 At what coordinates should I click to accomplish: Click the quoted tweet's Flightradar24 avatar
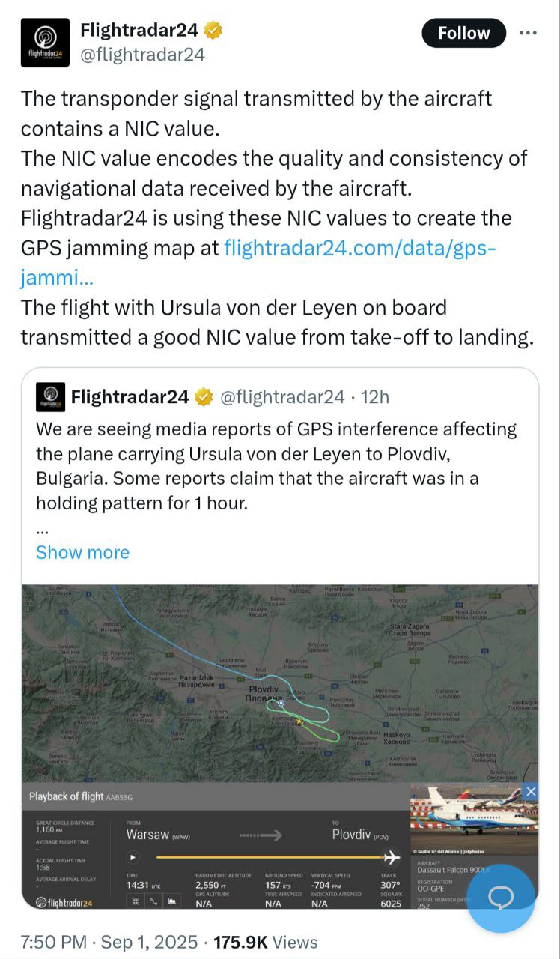coord(50,396)
